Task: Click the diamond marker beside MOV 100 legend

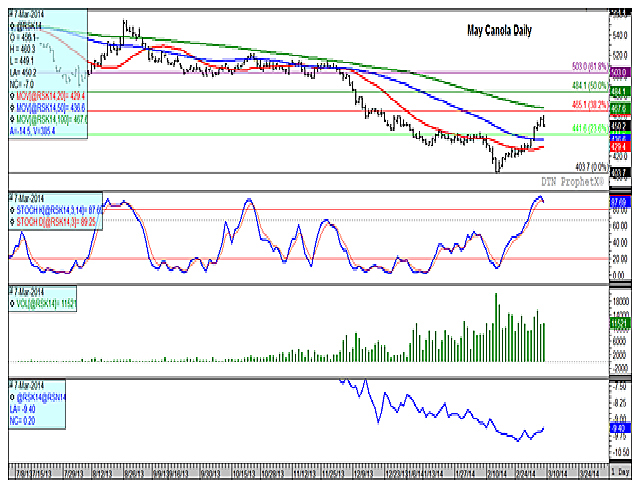Action: click(x=12, y=120)
